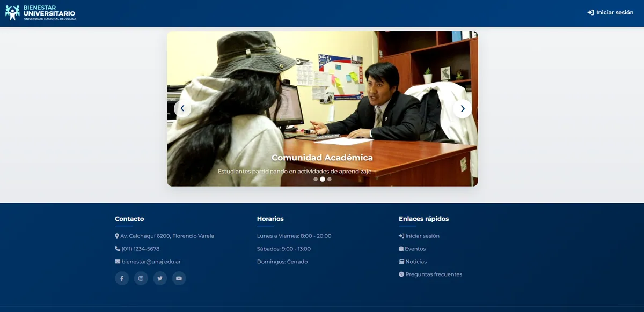Image resolution: width=644 pixels, height=312 pixels.
Task: Advance to the next carousel slide
Action: 463,108
